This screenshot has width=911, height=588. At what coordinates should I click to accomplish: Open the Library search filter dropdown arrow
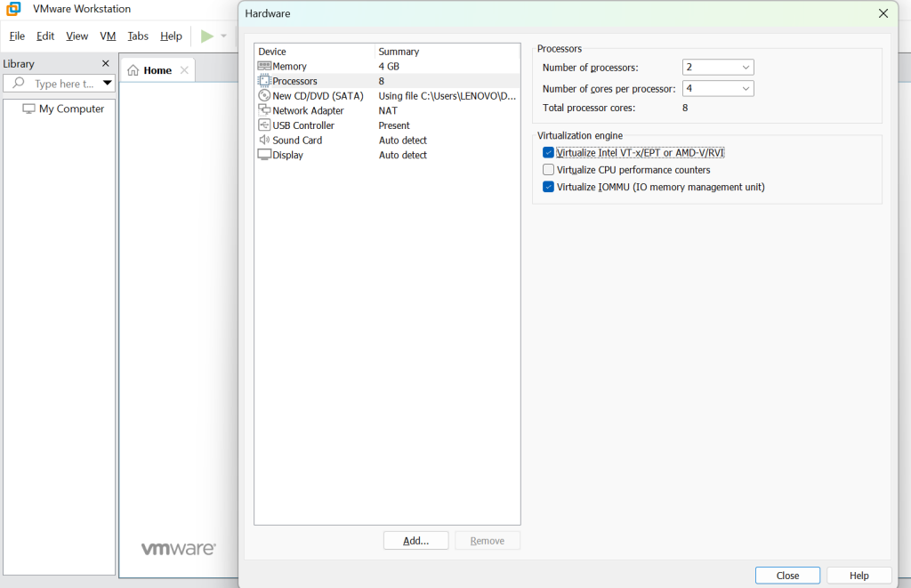(108, 84)
